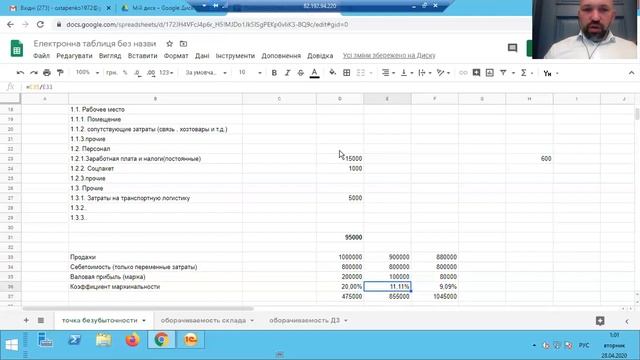Print the spreadsheet via printer icon
The image size is (640, 360).
click(x=47, y=73)
